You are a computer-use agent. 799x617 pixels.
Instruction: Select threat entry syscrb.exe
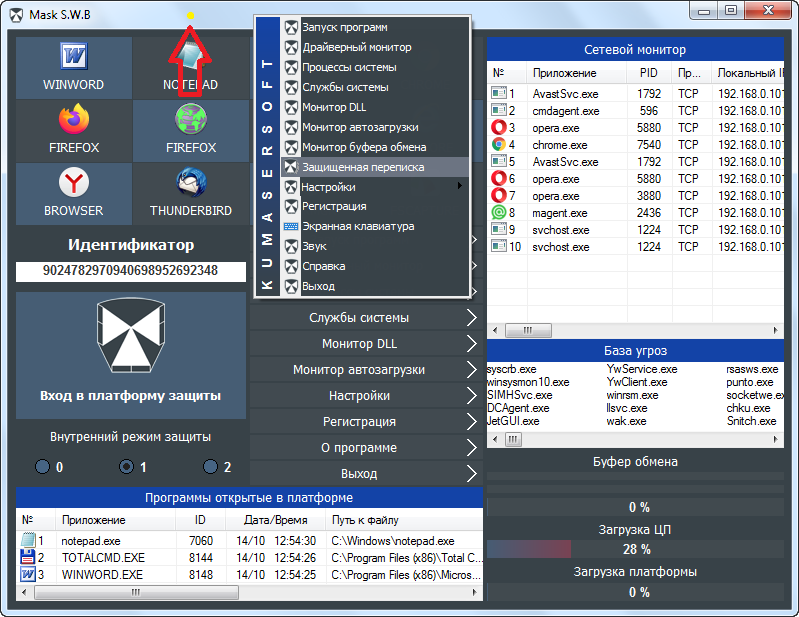pyautogui.click(x=512, y=369)
